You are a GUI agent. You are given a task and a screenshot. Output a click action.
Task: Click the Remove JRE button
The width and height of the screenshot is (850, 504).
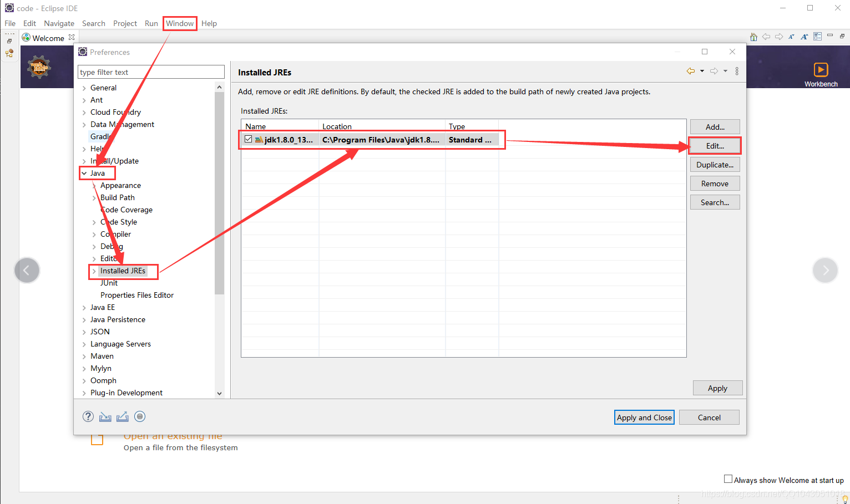(x=715, y=184)
